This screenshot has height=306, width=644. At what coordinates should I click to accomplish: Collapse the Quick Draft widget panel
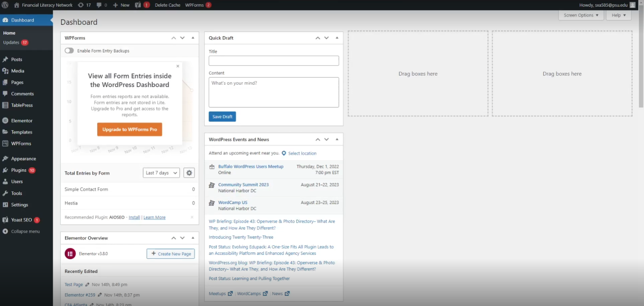tap(337, 38)
